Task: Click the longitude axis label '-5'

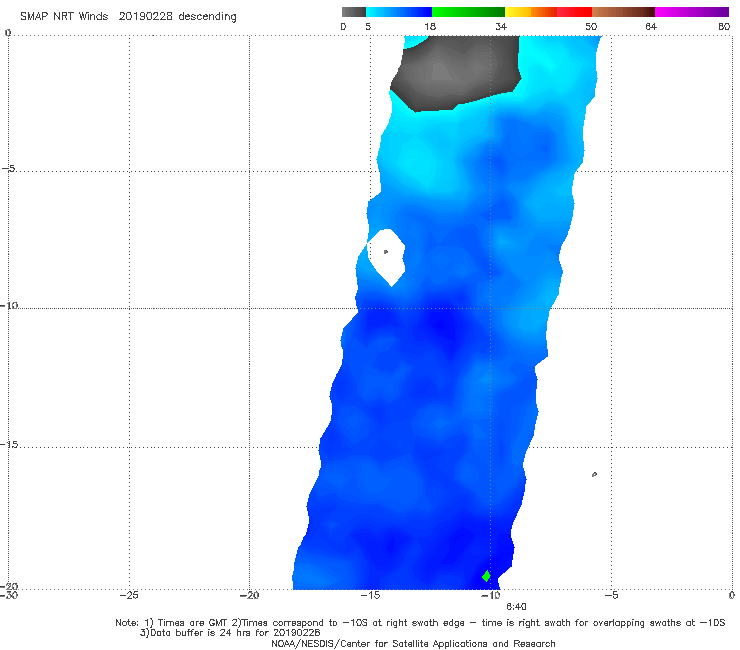Action: [611, 595]
